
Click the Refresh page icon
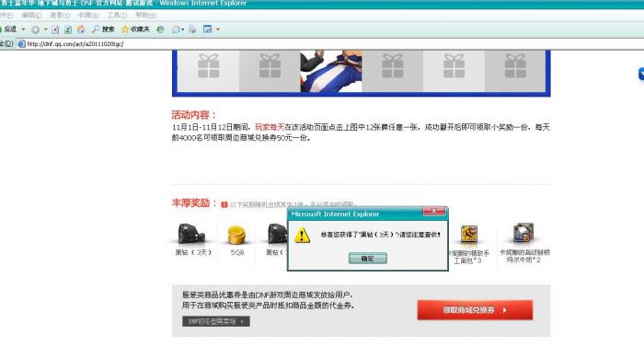coord(68,29)
